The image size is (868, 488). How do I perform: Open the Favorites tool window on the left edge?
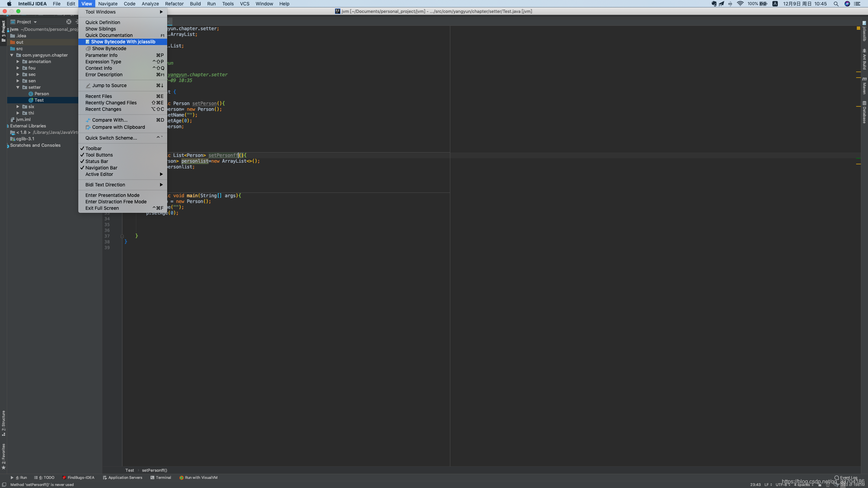[3, 456]
